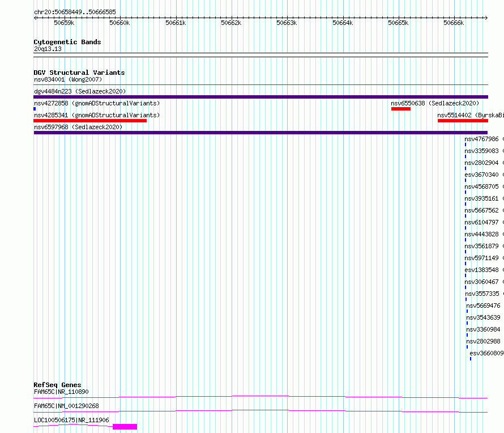
Task: Click the 50659k ruler position label
Action: pyautogui.click(x=64, y=23)
